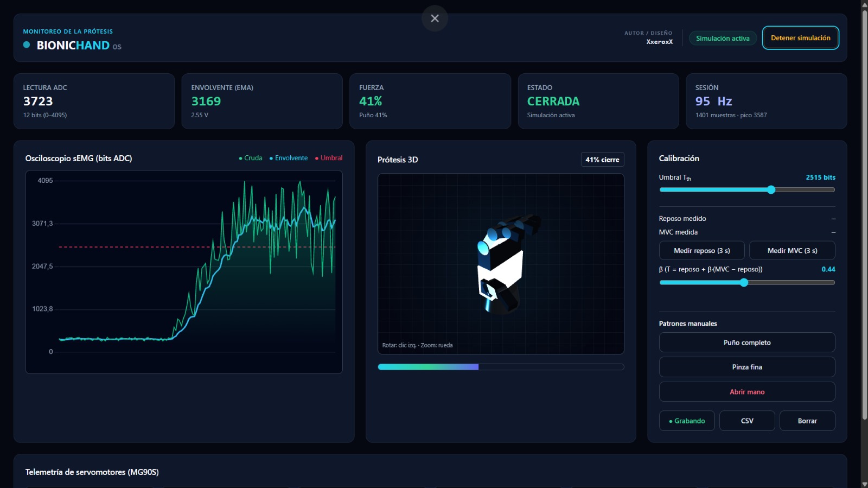Click the 3D prosthesis hand model
This screenshot has height=488, width=868.
505,264
